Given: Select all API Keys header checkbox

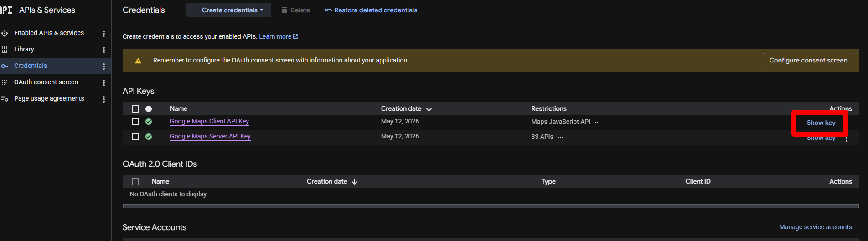Looking at the screenshot, I should click(x=135, y=109).
